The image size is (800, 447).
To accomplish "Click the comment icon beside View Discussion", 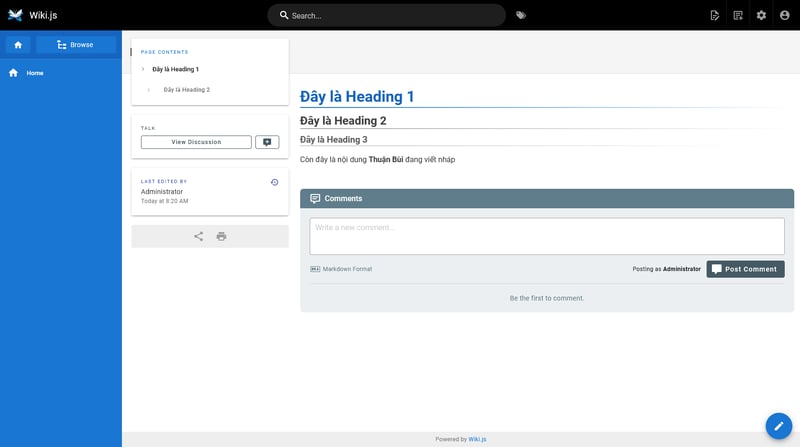I will click(267, 142).
